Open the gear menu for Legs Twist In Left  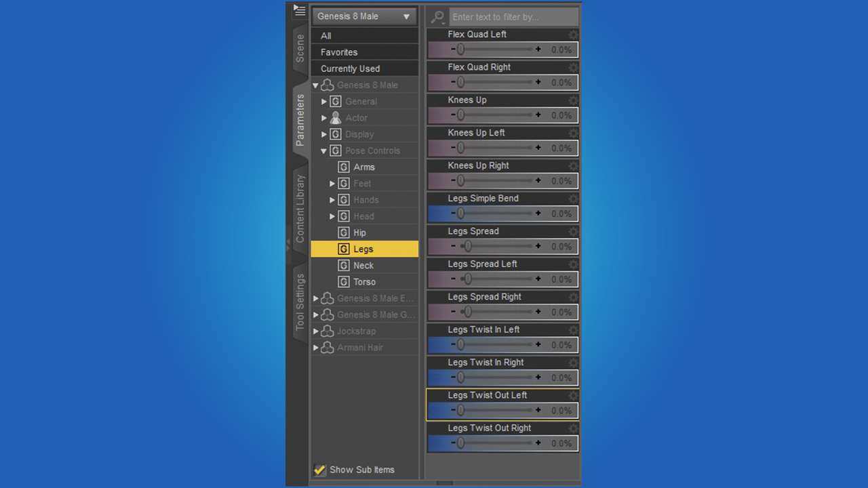pos(574,330)
